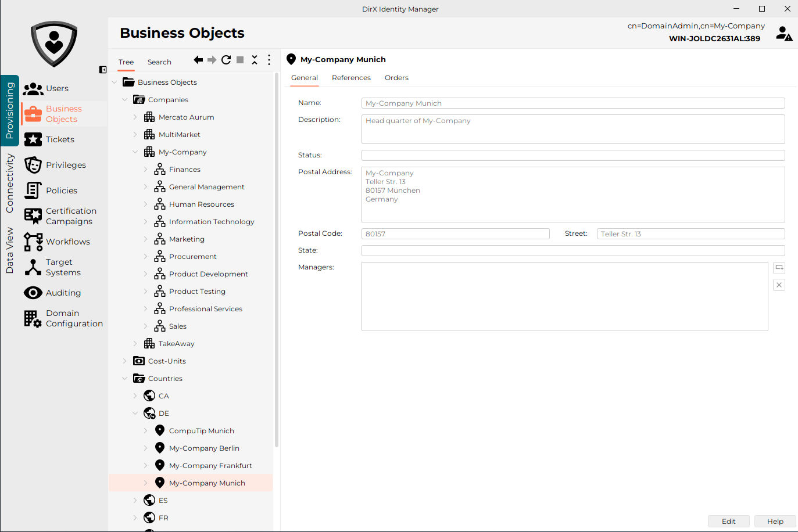
Task: Collapse all tree nodes icon
Action: [255, 60]
